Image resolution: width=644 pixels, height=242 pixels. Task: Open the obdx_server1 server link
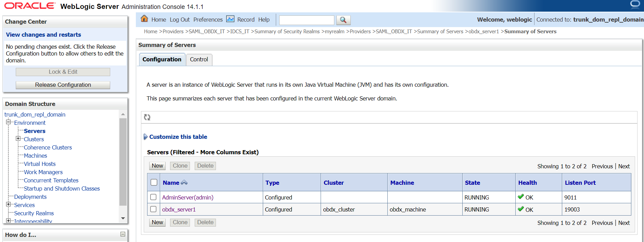pos(179,209)
